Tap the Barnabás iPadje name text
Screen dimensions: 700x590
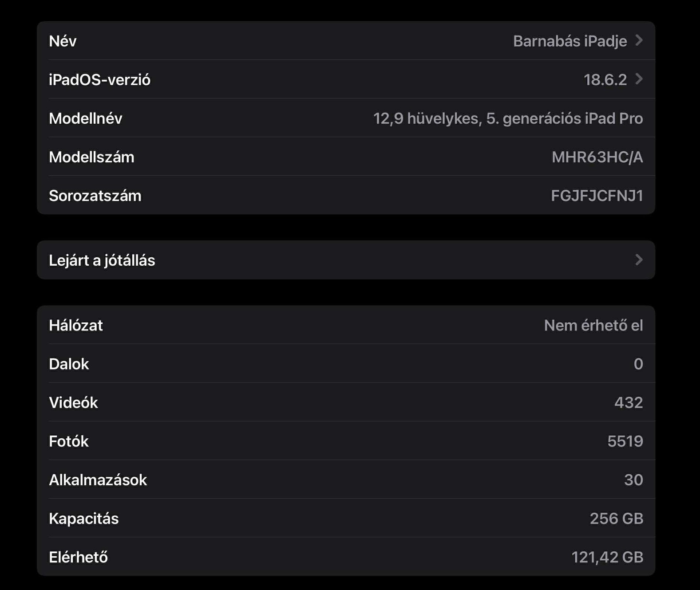(570, 41)
